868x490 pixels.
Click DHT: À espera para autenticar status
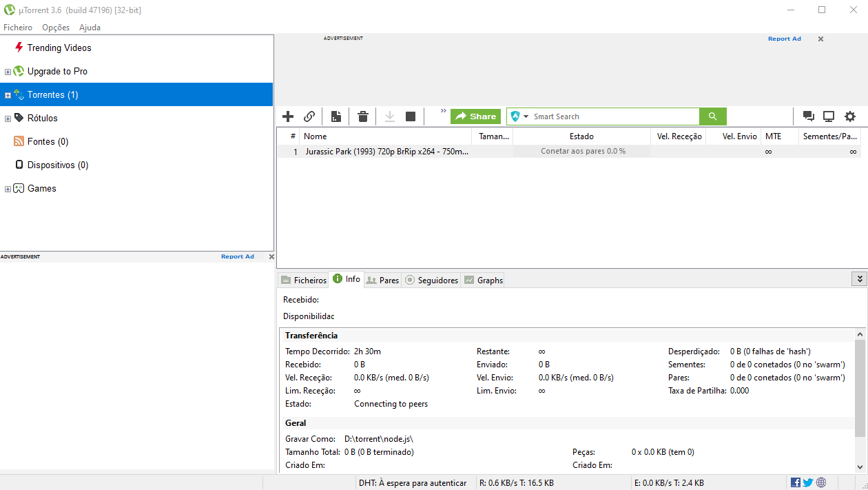click(x=413, y=483)
